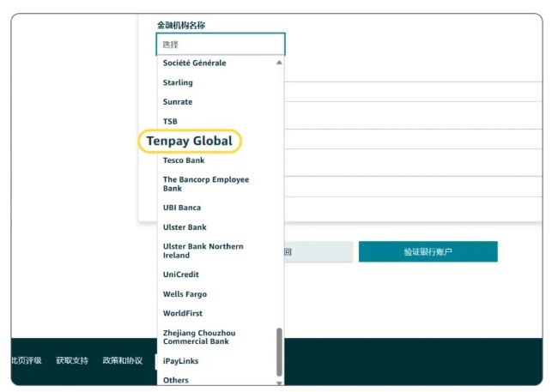Screen dimensions: 552x392
Task: Pick UniCredit in the dropdown
Action: (181, 274)
